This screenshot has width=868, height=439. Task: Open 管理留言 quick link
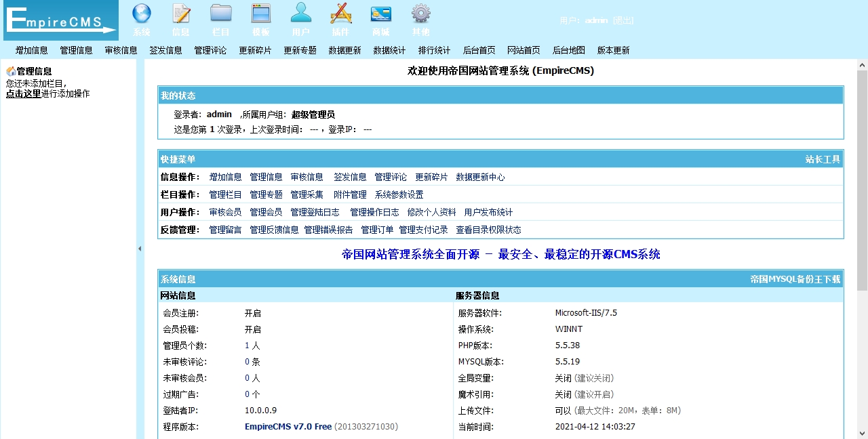point(226,230)
